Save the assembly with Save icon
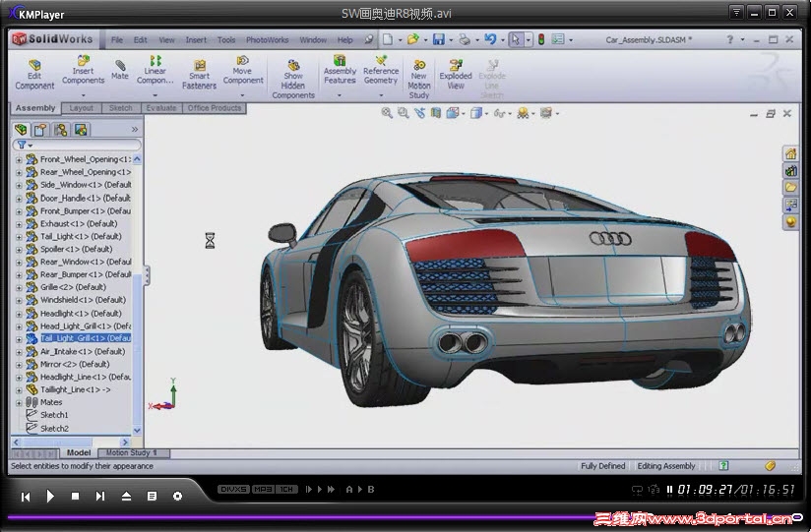 (x=439, y=39)
